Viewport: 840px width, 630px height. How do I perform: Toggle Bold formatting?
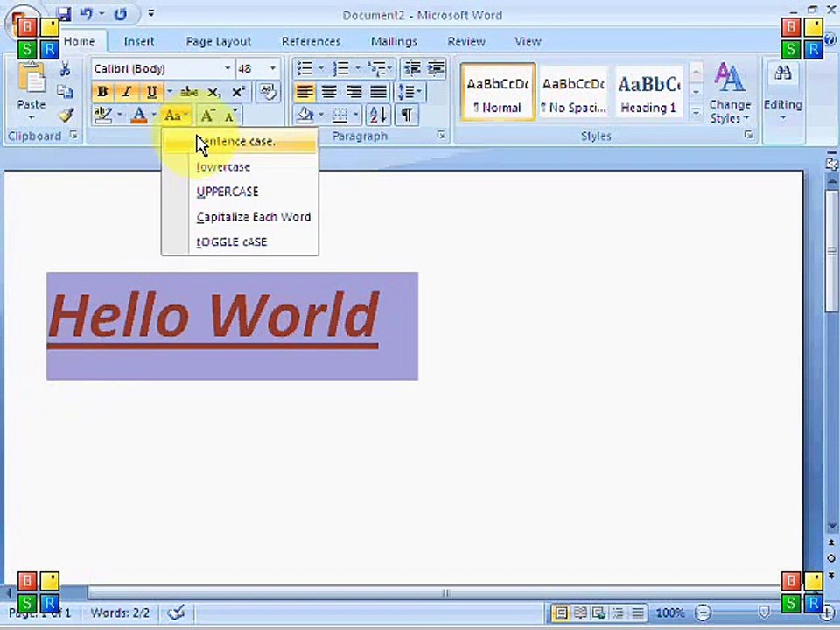click(103, 92)
